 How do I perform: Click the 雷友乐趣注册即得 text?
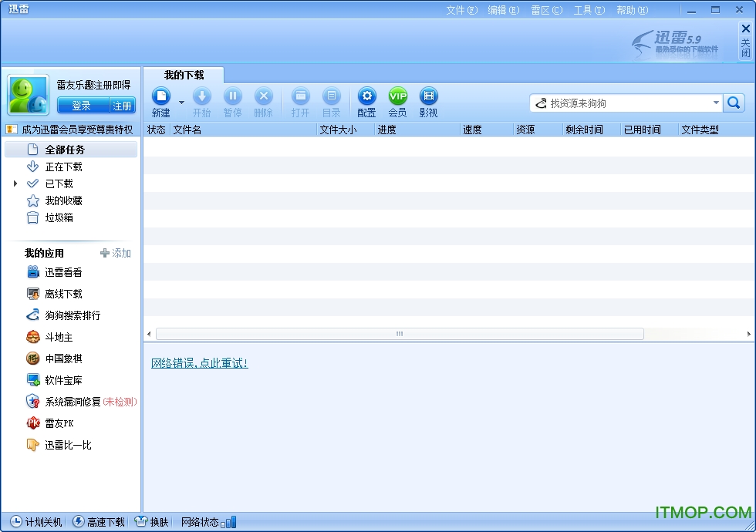(x=93, y=85)
